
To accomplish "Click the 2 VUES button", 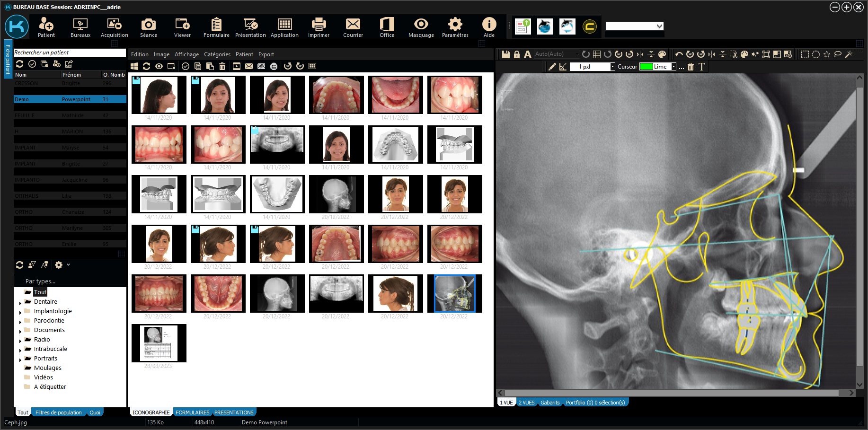I will click(x=526, y=403).
